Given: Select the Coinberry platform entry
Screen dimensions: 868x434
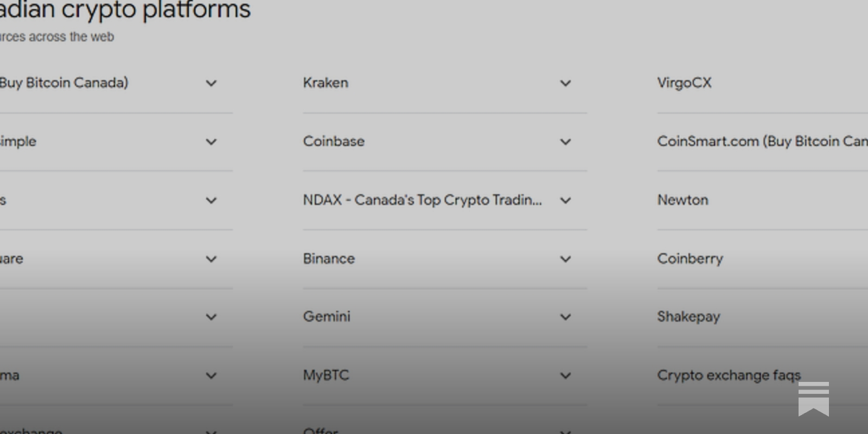Looking at the screenshot, I should click(690, 259).
